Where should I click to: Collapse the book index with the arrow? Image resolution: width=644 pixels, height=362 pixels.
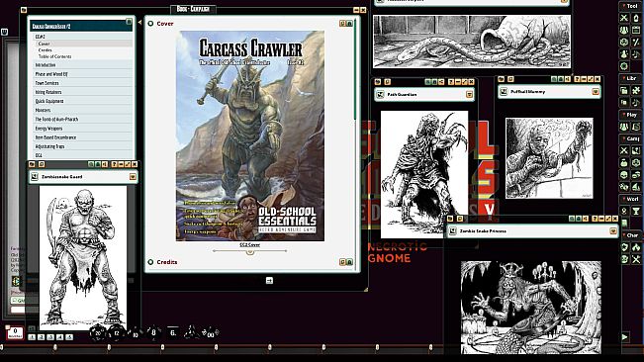(x=139, y=22)
